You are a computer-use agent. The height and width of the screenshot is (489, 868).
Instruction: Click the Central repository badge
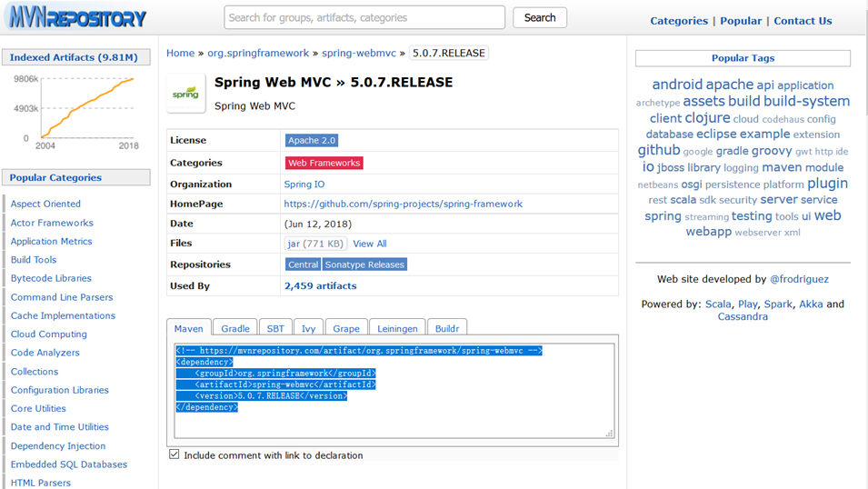pyautogui.click(x=303, y=264)
